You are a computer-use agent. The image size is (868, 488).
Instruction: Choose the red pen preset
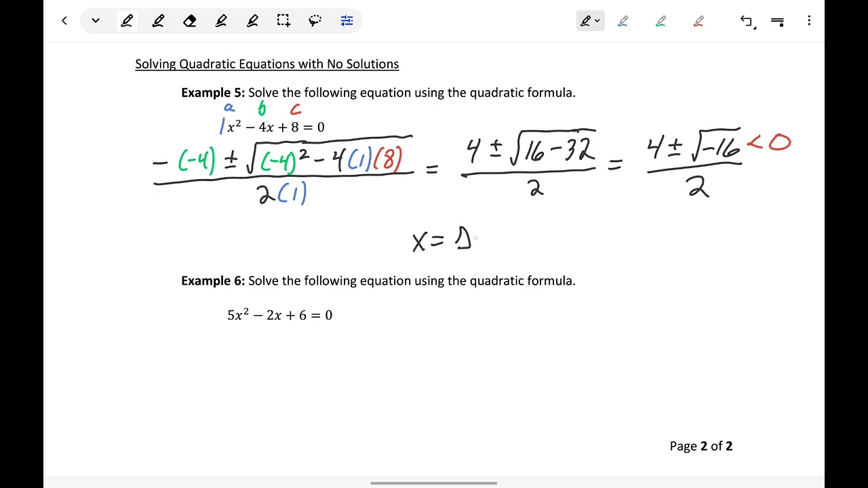[x=698, y=21]
